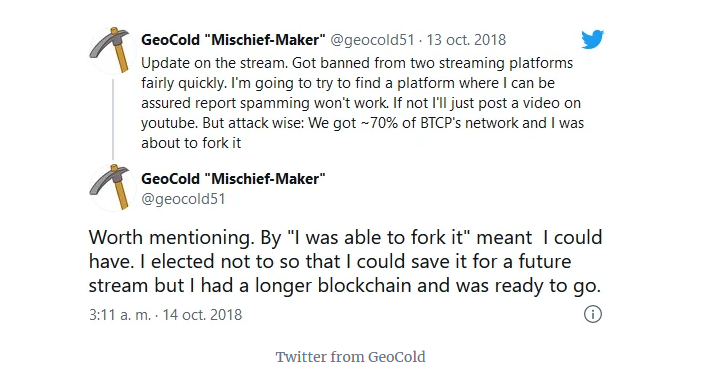Viewport: 708px width, 367px height.
Task: Open the @geocold51 handle under the second avatar
Action: click(x=183, y=199)
